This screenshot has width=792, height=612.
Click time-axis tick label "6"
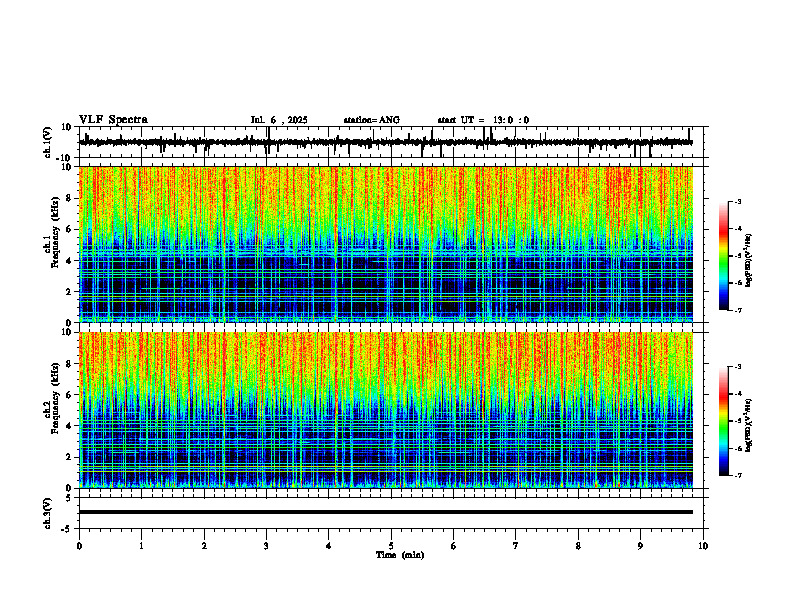[454, 546]
